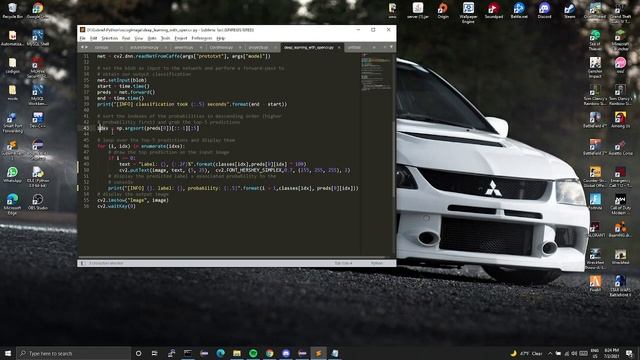Image resolution: width=640 pixels, height=360 pixels.
Task: Open Star Wars Battlefront II icon
Action: pos(620,286)
